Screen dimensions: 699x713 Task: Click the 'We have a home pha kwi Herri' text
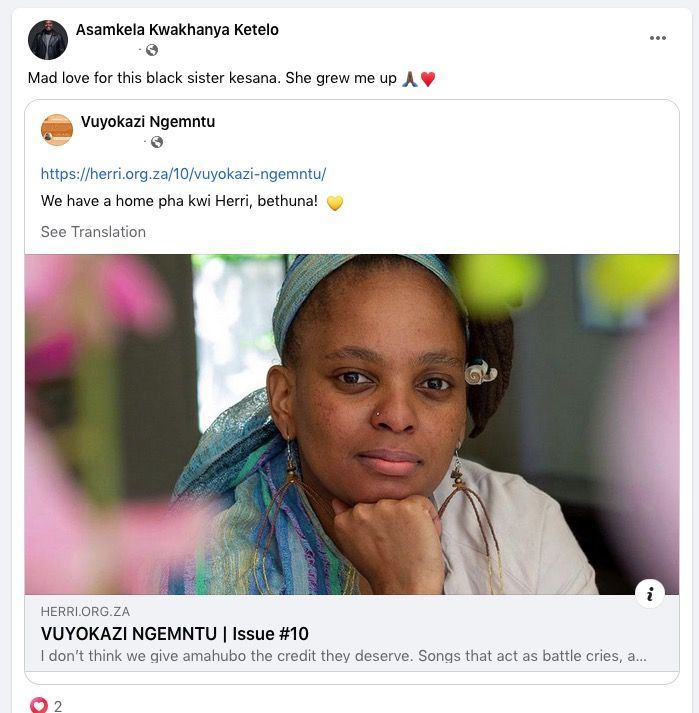(x=179, y=201)
